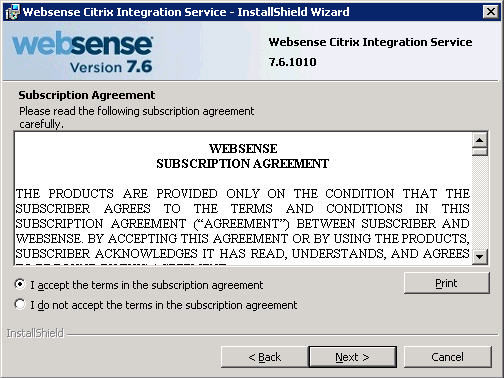The height and width of the screenshot is (378, 504).
Task: Click the 'I do not accept' label text
Action: pos(164,305)
